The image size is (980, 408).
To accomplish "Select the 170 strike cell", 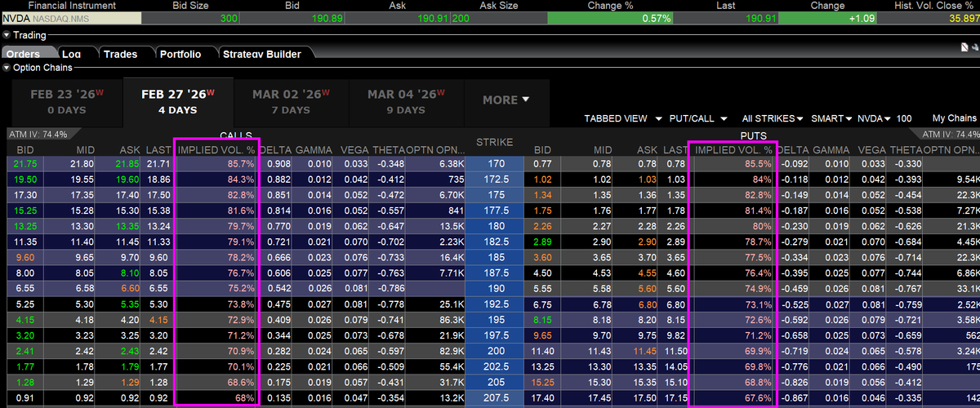I will coord(494,164).
